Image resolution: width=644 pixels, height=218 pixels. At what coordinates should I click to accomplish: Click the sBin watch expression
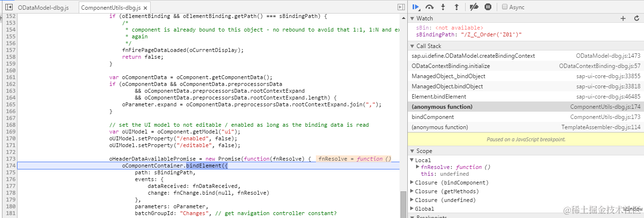click(450, 28)
